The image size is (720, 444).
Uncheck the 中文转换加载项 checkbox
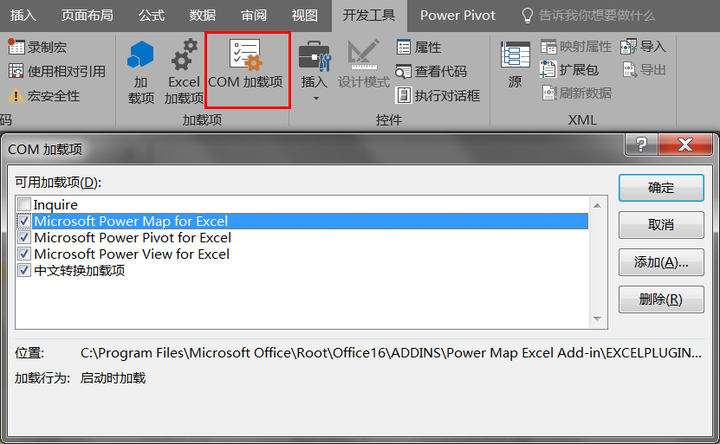[24, 270]
